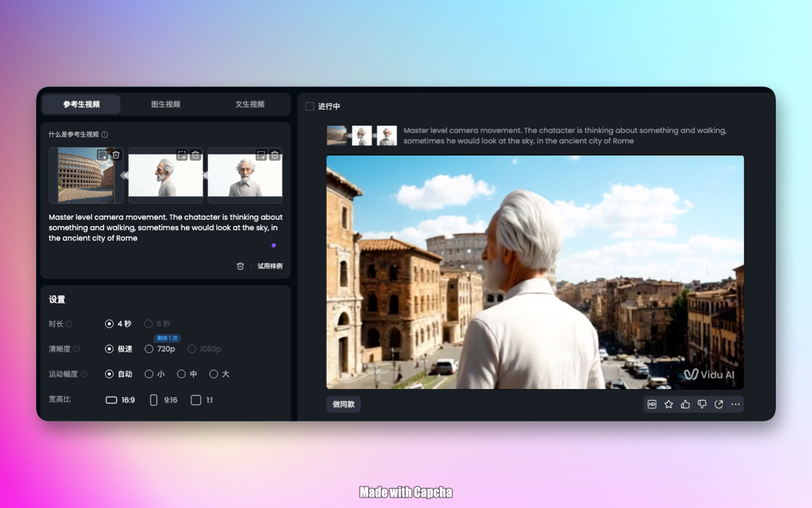Screen dimensions: 812x508
Task: Open the info tooltip next to 运动幅度
Action: click(84, 374)
